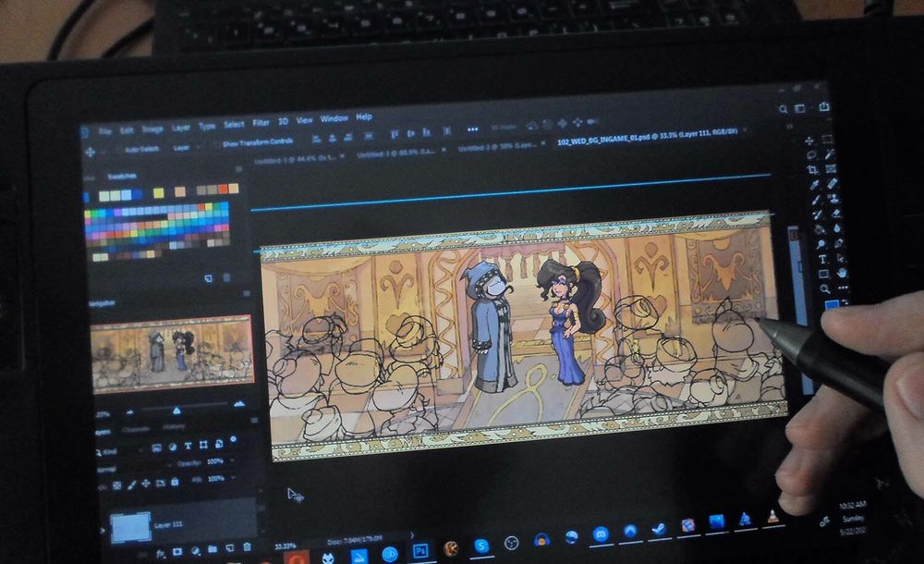This screenshot has height=564, width=924.
Task: Align horizontal centers in options bar
Action: [x=333, y=139]
